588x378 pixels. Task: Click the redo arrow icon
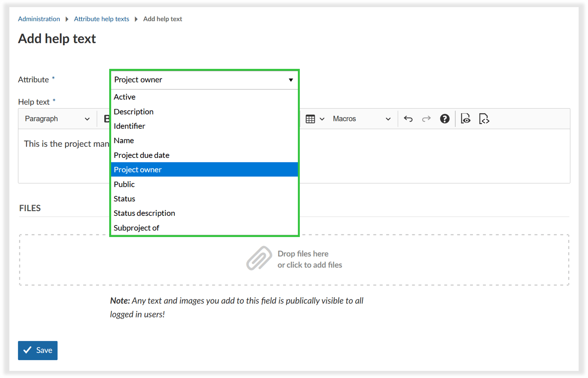pyautogui.click(x=426, y=119)
